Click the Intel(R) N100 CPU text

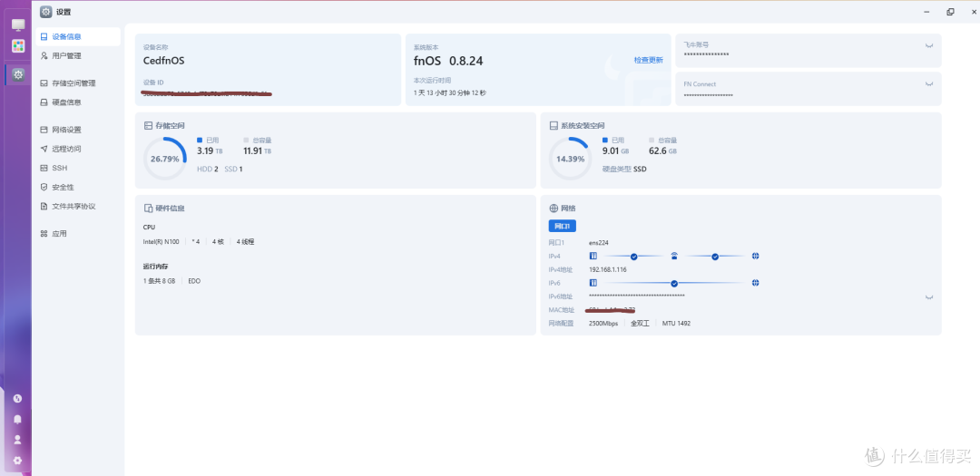(x=162, y=242)
